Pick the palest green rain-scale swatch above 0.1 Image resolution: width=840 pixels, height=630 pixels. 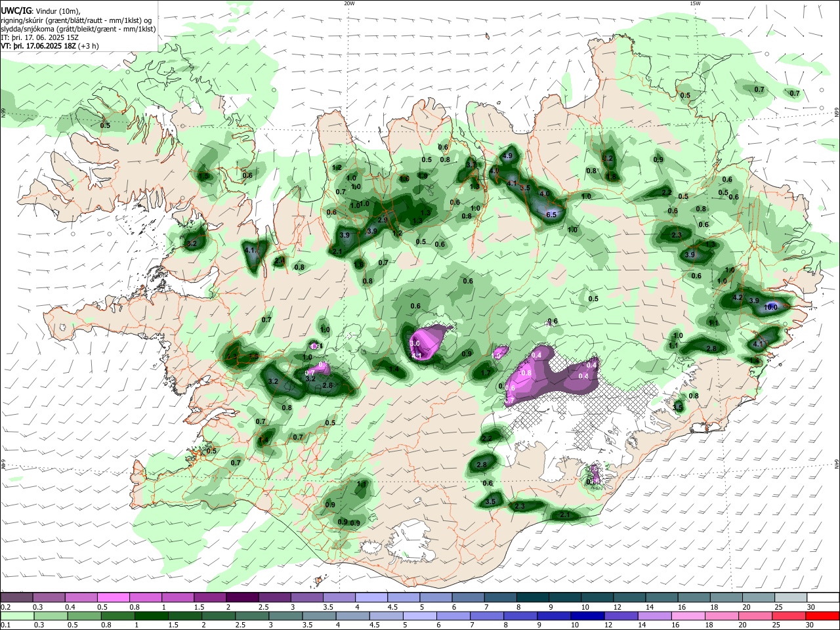[16, 616]
